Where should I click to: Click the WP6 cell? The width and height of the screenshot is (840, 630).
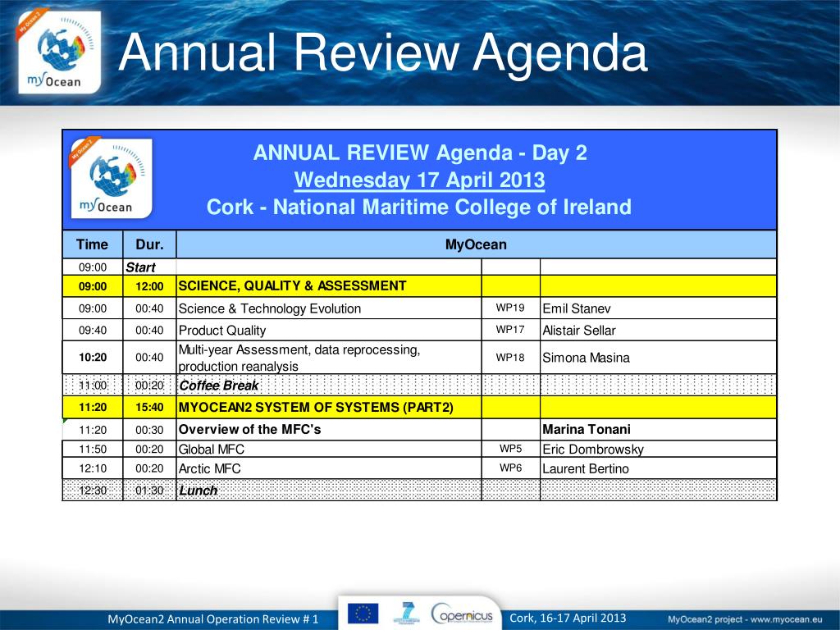tap(510, 468)
